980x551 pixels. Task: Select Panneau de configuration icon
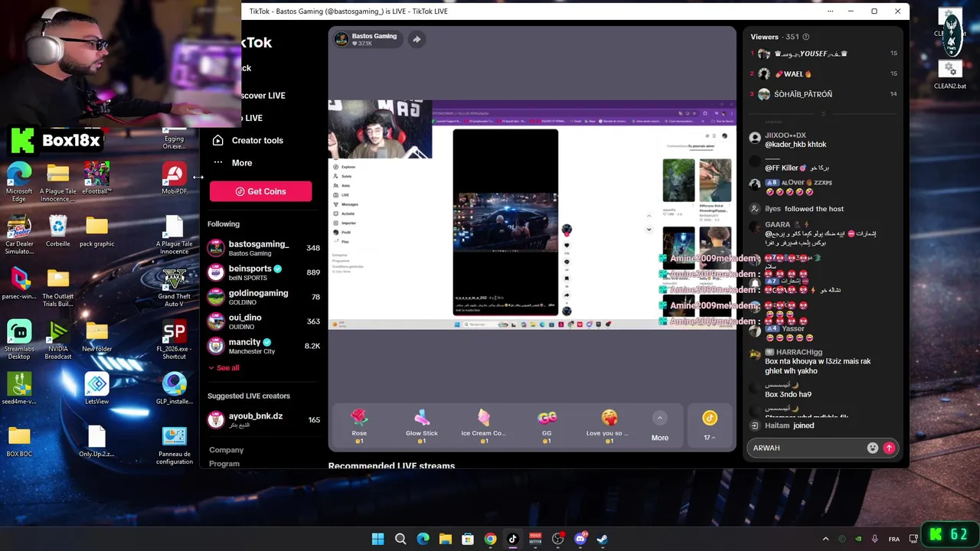(174, 445)
